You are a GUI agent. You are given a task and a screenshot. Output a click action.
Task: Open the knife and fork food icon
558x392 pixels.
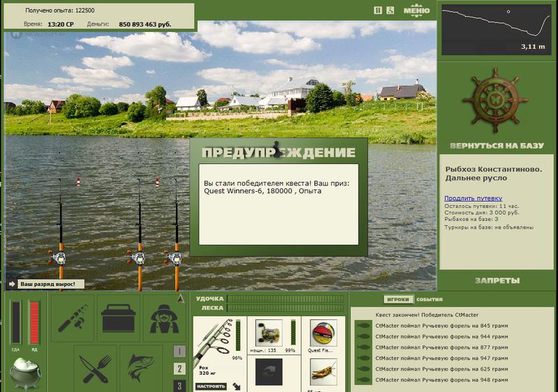click(95, 368)
